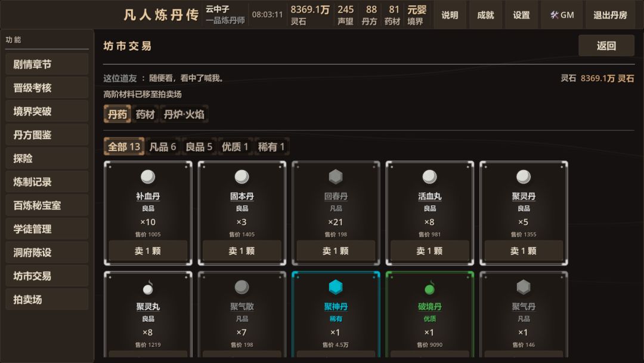The image size is (644, 363).
Task: Sell one 回春丹 pill
Action: click(x=336, y=251)
